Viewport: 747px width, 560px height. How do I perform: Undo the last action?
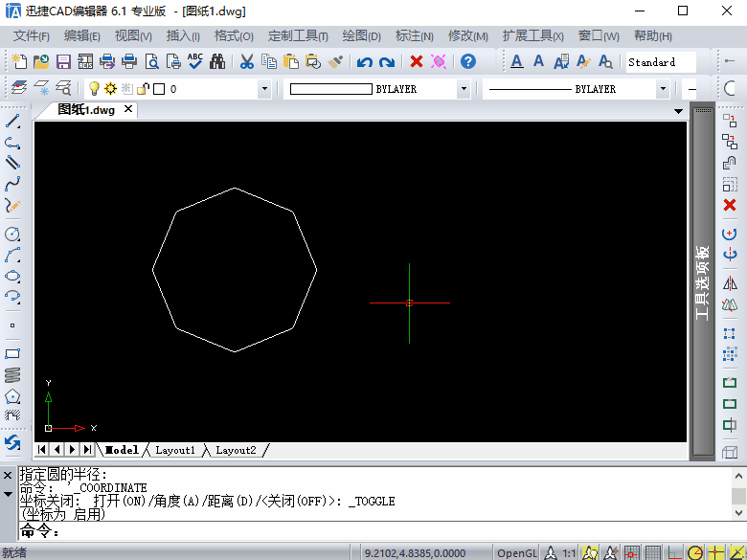point(365,62)
